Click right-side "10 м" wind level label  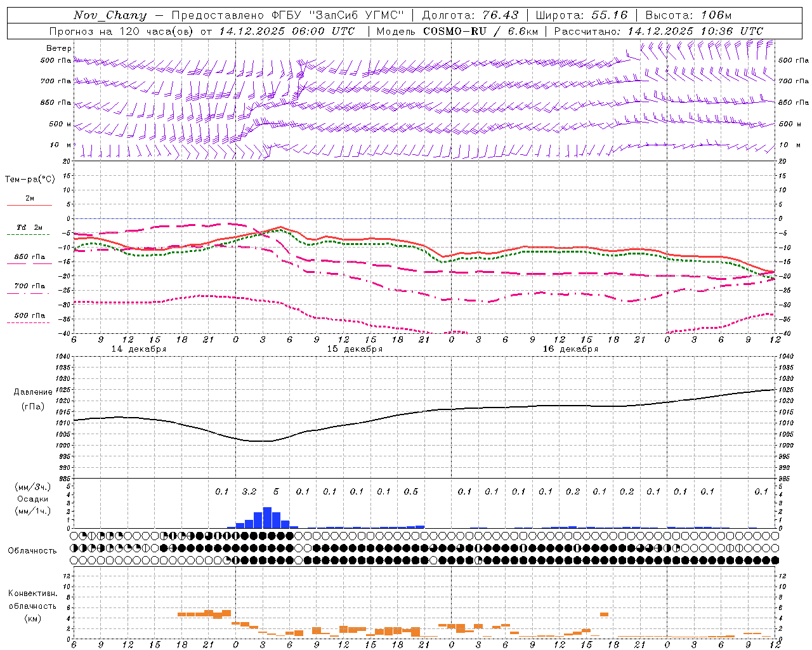[x=789, y=145]
